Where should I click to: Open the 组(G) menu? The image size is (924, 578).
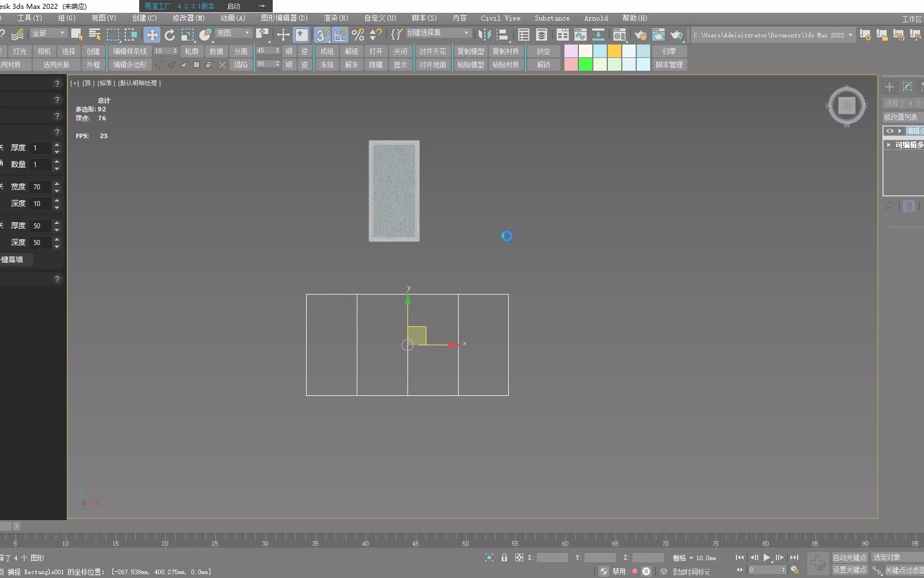67,18
